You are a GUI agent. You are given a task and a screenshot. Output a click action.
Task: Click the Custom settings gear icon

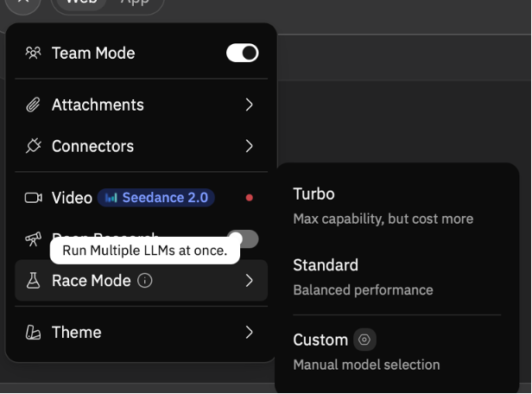pos(364,340)
